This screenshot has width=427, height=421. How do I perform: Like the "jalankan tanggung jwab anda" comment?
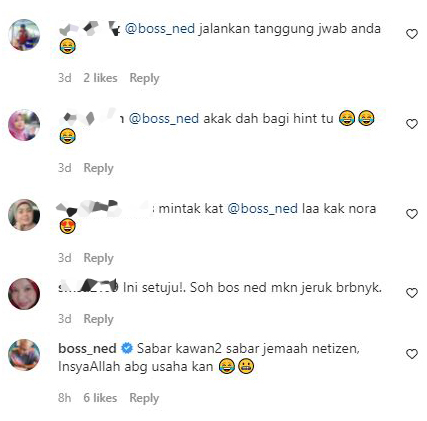[x=412, y=34]
